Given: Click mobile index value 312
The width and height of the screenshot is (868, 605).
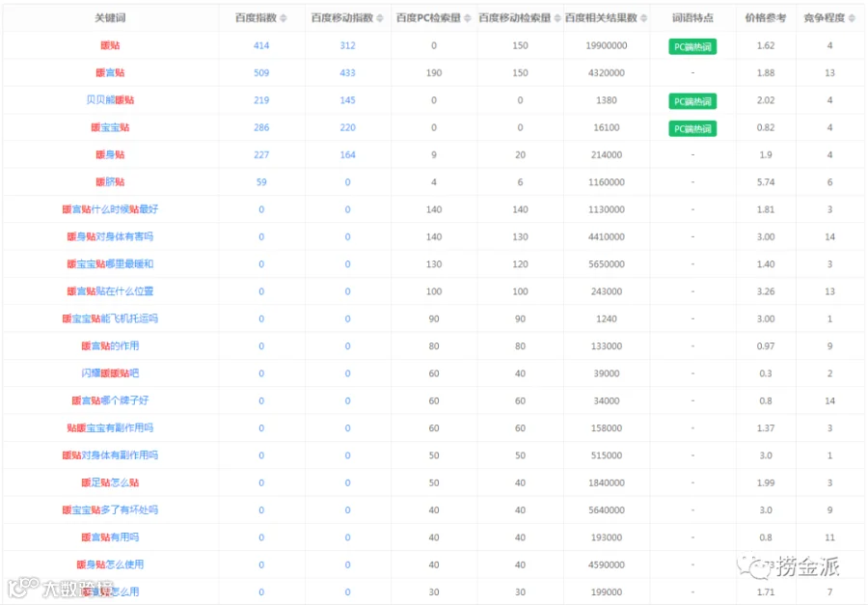Looking at the screenshot, I should 347,45.
